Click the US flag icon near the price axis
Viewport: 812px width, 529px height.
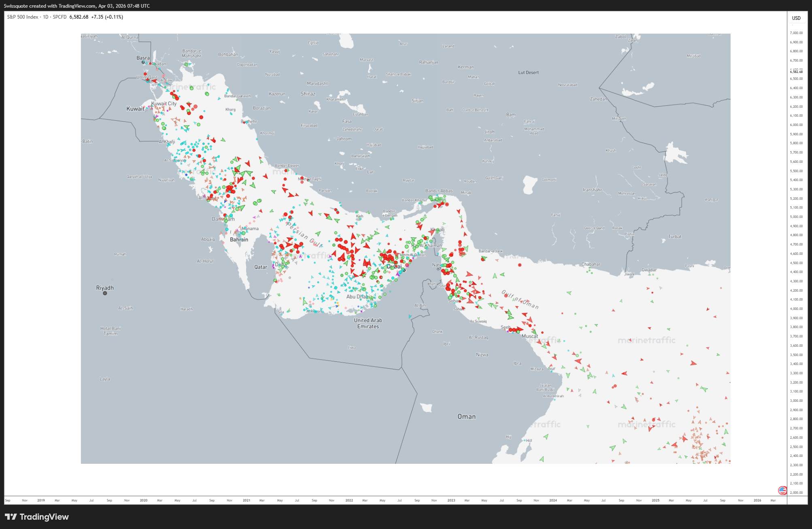782,491
